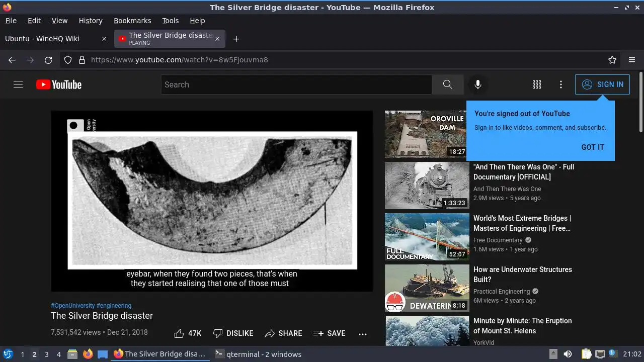Open more actions under the video
The image size is (644, 362).
(363, 333)
